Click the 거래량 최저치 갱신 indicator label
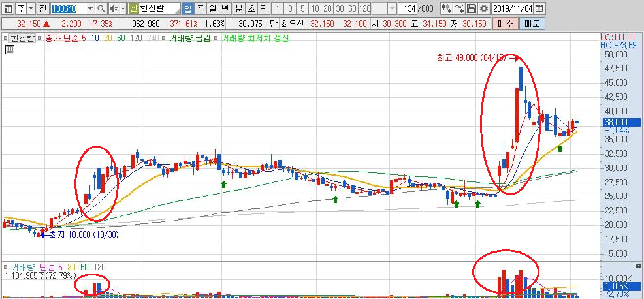 (255, 39)
